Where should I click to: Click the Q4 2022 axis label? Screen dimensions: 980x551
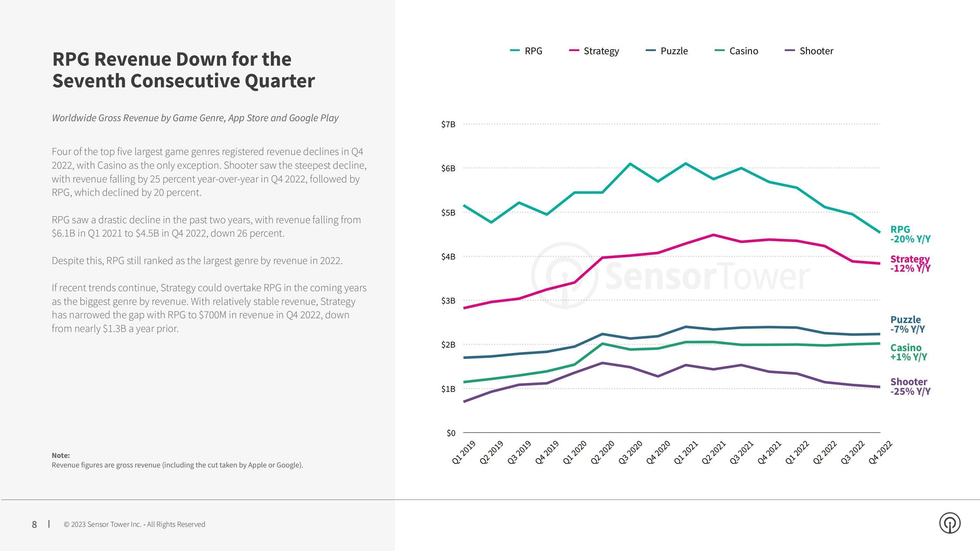click(880, 452)
